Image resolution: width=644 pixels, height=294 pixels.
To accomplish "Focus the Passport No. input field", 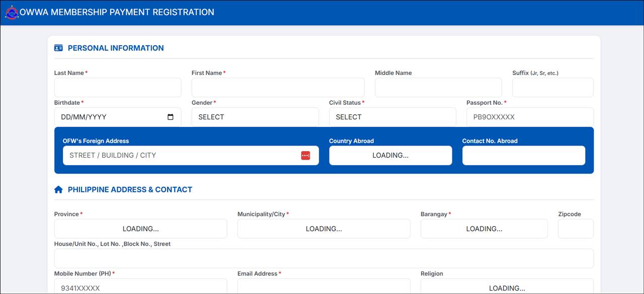I will click(530, 117).
